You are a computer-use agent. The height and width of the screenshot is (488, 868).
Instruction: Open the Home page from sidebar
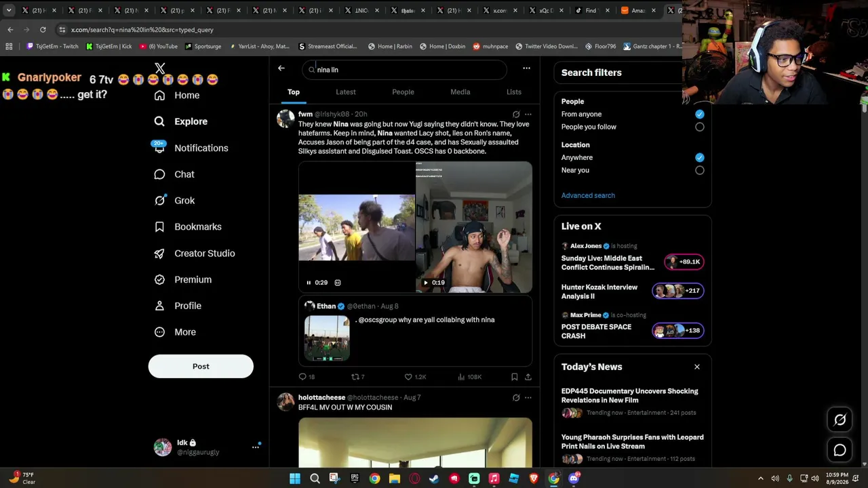(177, 96)
